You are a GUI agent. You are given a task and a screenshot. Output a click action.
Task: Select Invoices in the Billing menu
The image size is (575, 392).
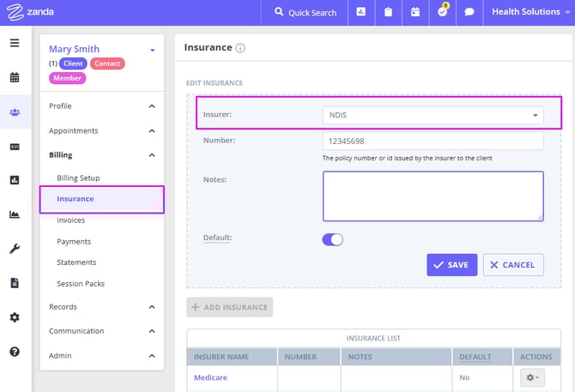point(70,220)
